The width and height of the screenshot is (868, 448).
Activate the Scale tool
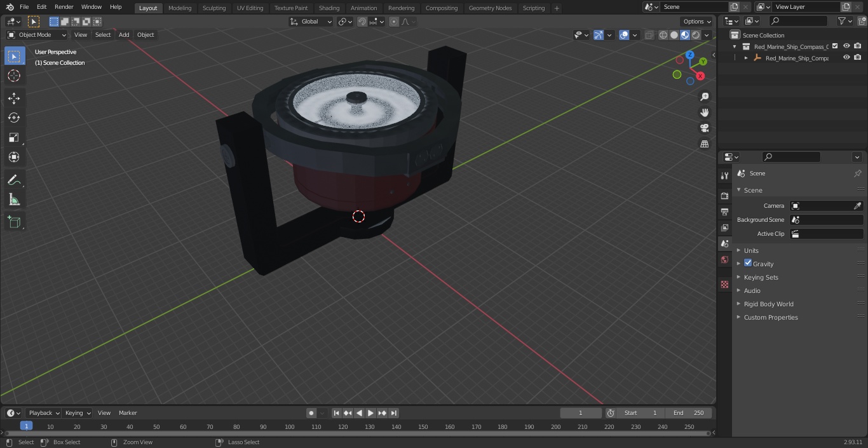coord(14,137)
